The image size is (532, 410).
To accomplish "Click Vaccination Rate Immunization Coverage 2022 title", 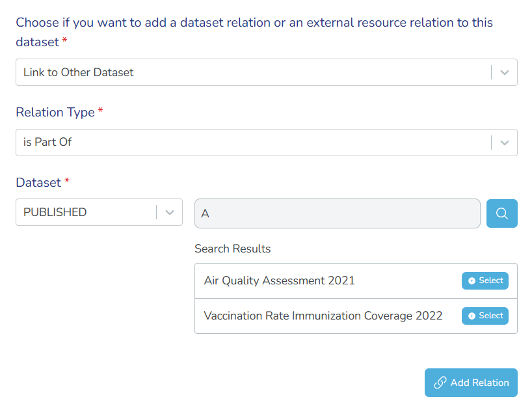I will coord(323,316).
